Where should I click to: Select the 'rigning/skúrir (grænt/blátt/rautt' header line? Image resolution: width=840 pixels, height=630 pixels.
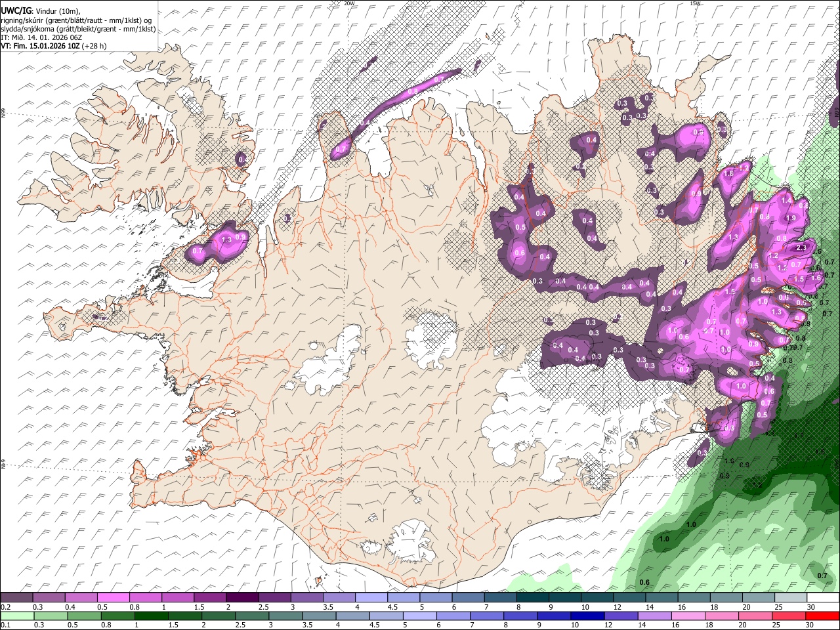pos(75,20)
